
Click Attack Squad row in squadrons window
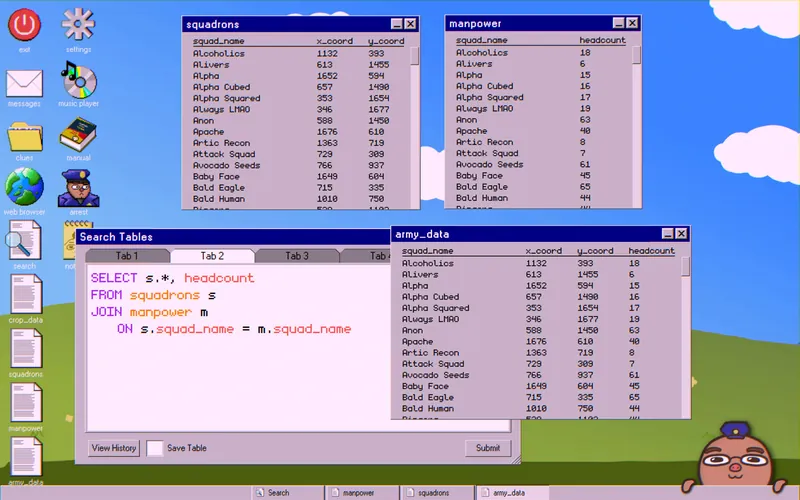click(298, 154)
